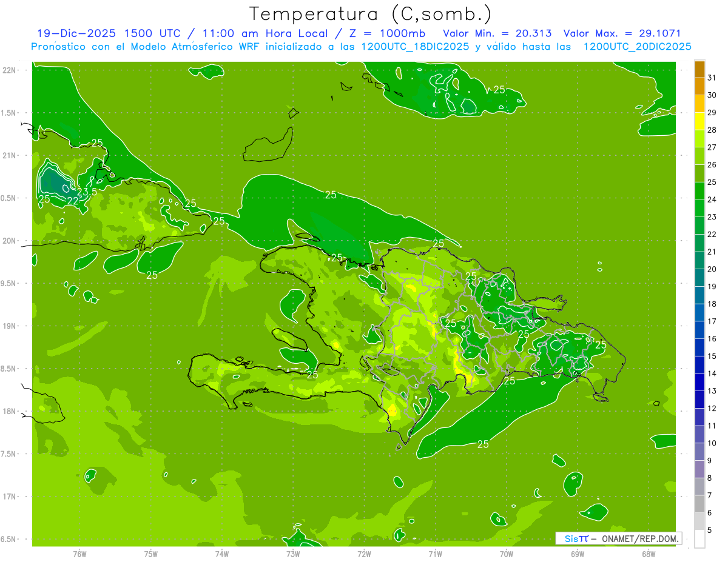Image resolution: width=728 pixels, height=562 pixels.
Task: Click the '73W' longitude axis label
Action: [293, 554]
